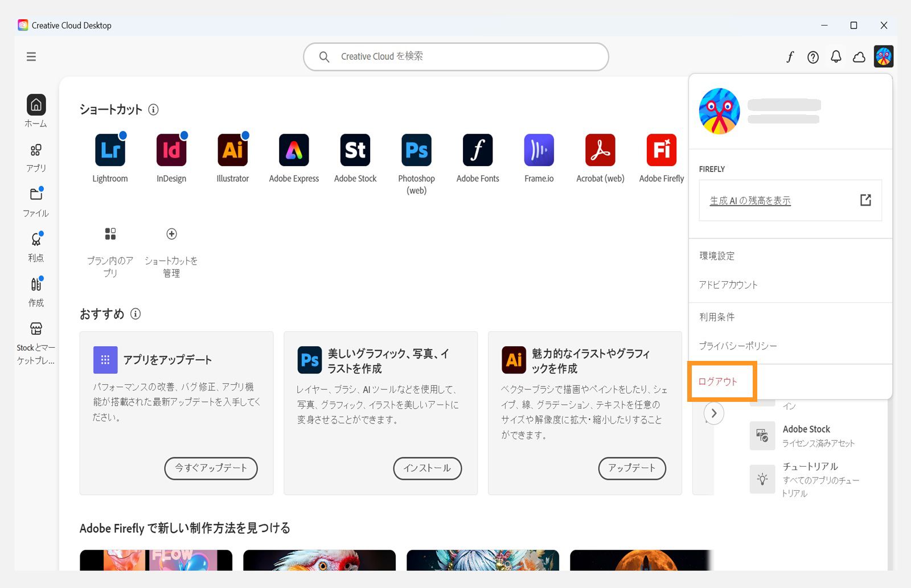Click external link icon beside 生成AIの残高を表示
This screenshot has width=911, height=588.
point(865,200)
